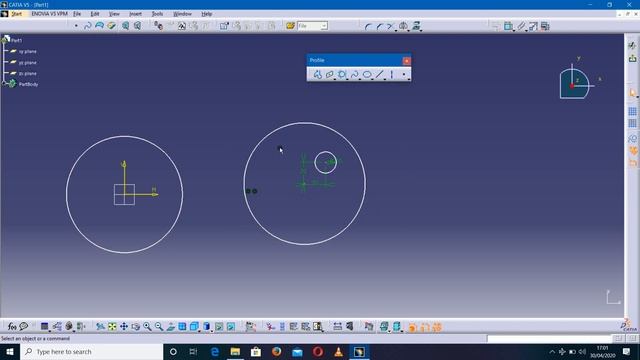The height and width of the screenshot is (360, 640).
Task: Open the layer filter combo box
Action: tap(312, 26)
